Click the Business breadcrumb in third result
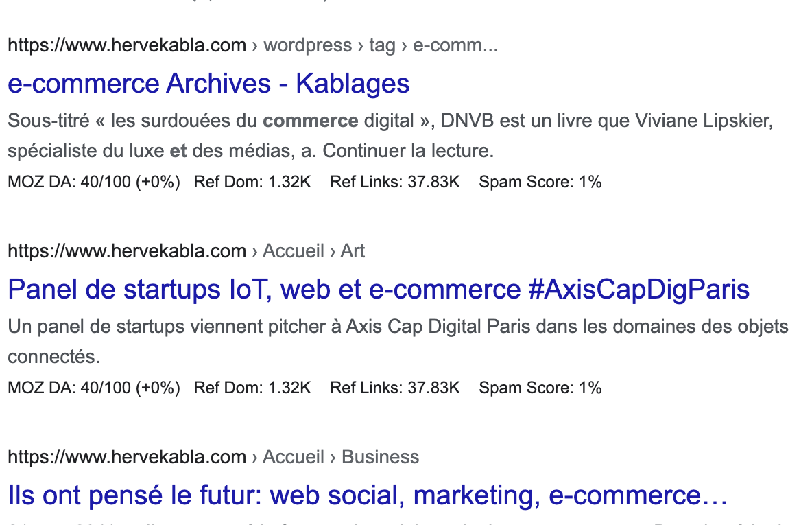The width and height of the screenshot is (812, 525). click(380, 457)
